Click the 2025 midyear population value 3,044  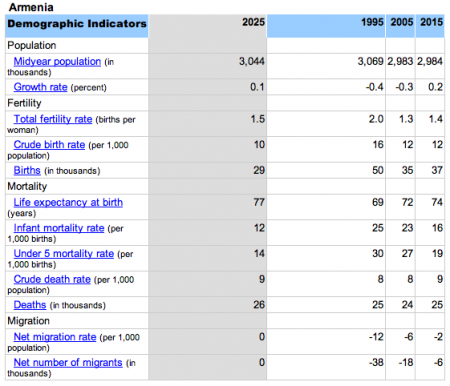tap(252, 61)
